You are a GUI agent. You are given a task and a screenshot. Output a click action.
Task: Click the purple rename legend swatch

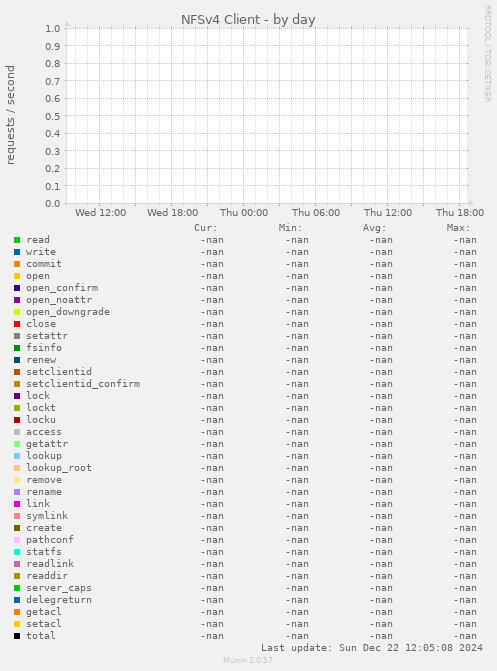coord(17,492)
